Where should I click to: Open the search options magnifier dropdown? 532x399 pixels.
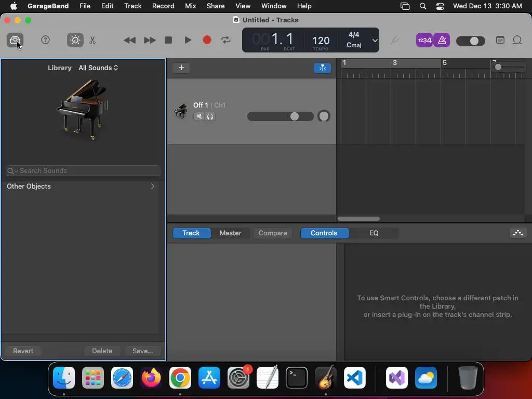(x=12, y=171)
